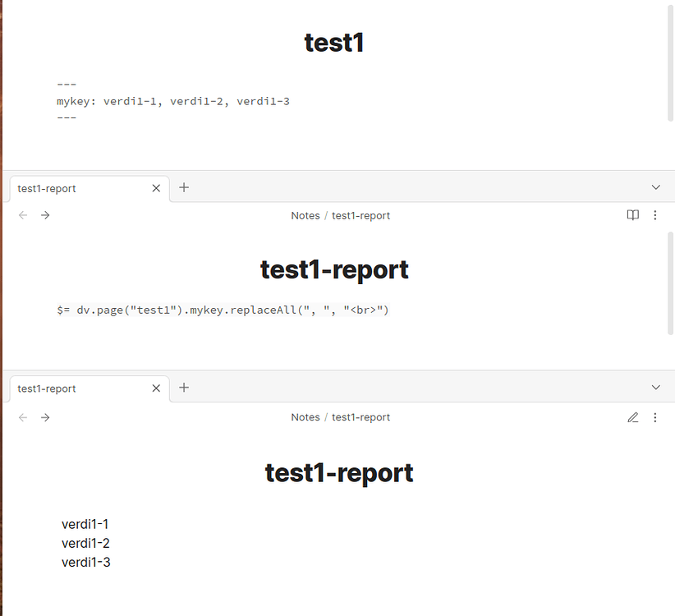The height and width of the screenshot is (616, 675).
Task: Open more options in middle pane
Action: click(x=655, y=215)
